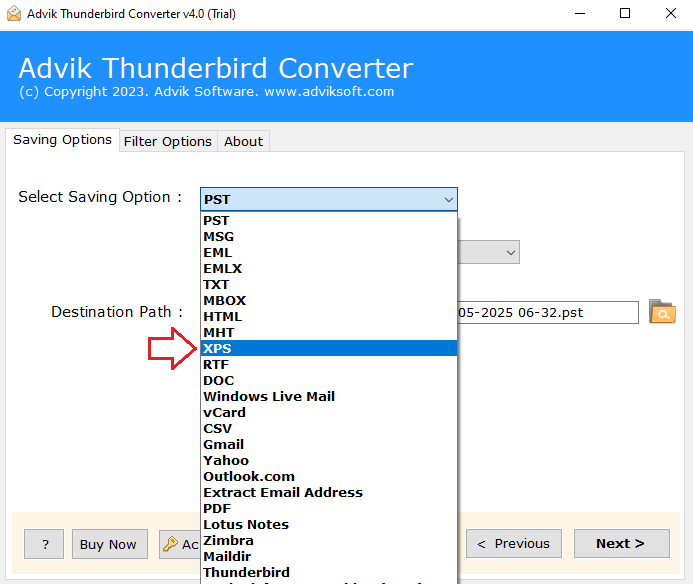Open the Select Saving Option combo box

[328, 199]
